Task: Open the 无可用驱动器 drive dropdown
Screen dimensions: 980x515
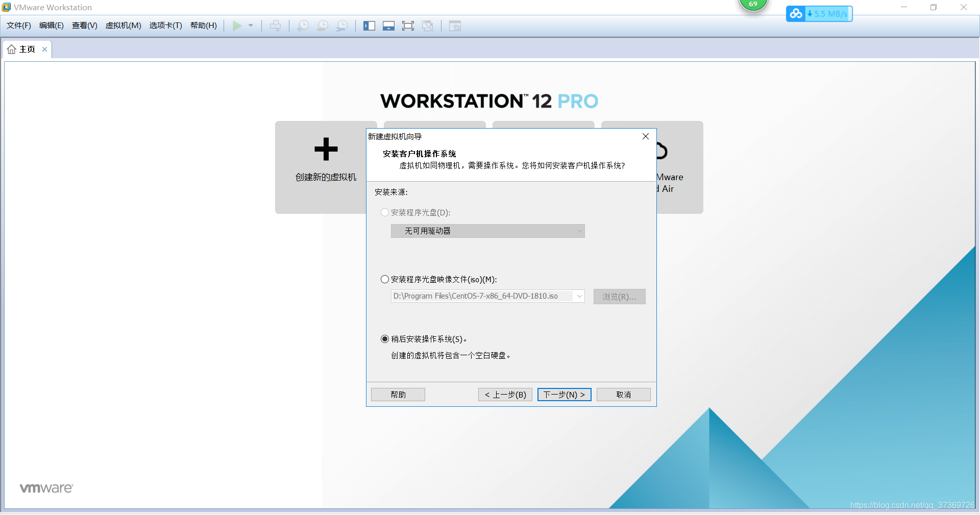Action: [x=488, y=231]
